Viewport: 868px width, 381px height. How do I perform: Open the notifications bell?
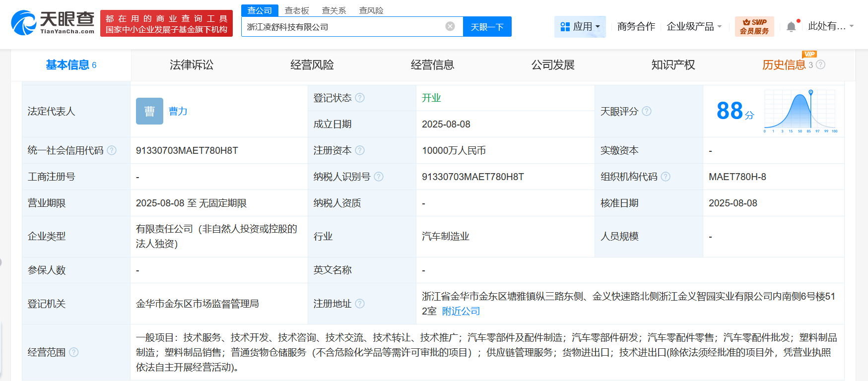coord(791,26)
